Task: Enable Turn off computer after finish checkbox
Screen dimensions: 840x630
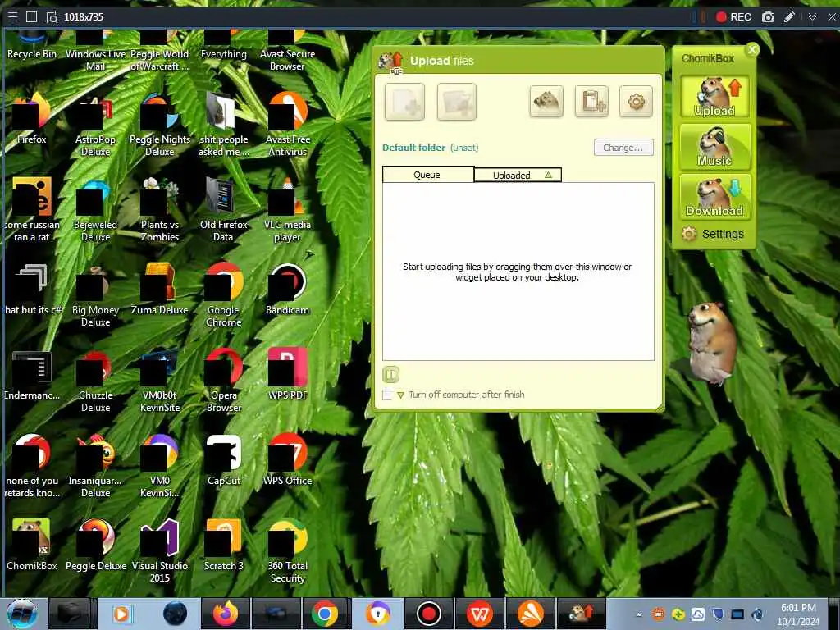Action: coord(387,395)
